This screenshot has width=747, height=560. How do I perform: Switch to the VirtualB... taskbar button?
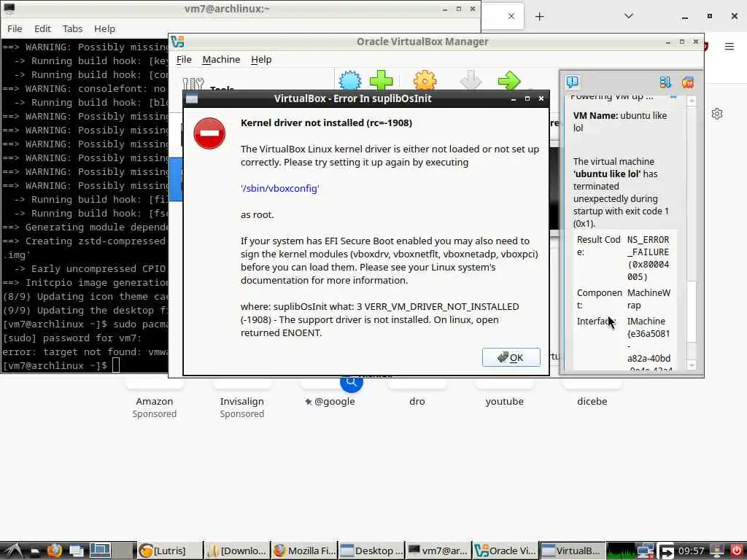click(x=573, y=551)
